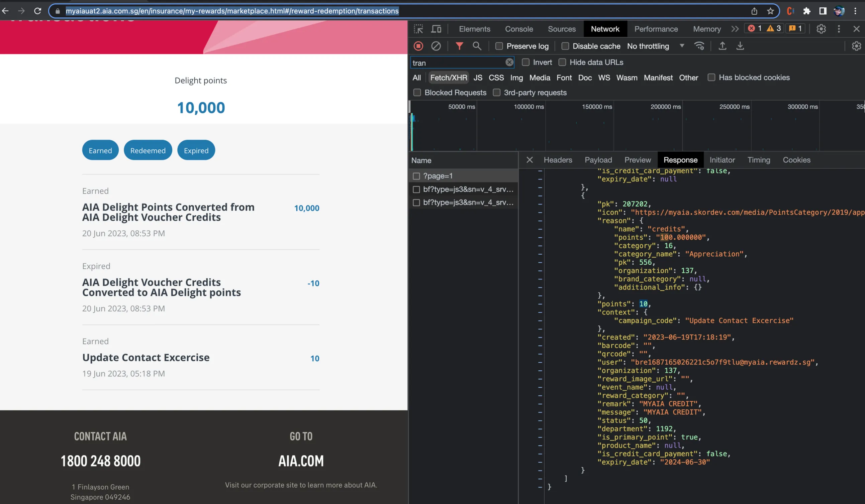This screenshot has height=504, width=865.
Task: Open the issues count badge
Action: 795,28
